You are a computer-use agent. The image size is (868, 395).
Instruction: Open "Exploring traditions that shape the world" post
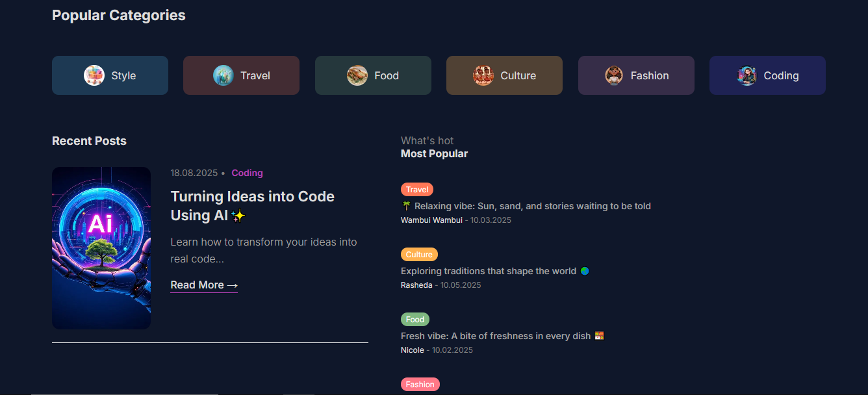[488, 271]
